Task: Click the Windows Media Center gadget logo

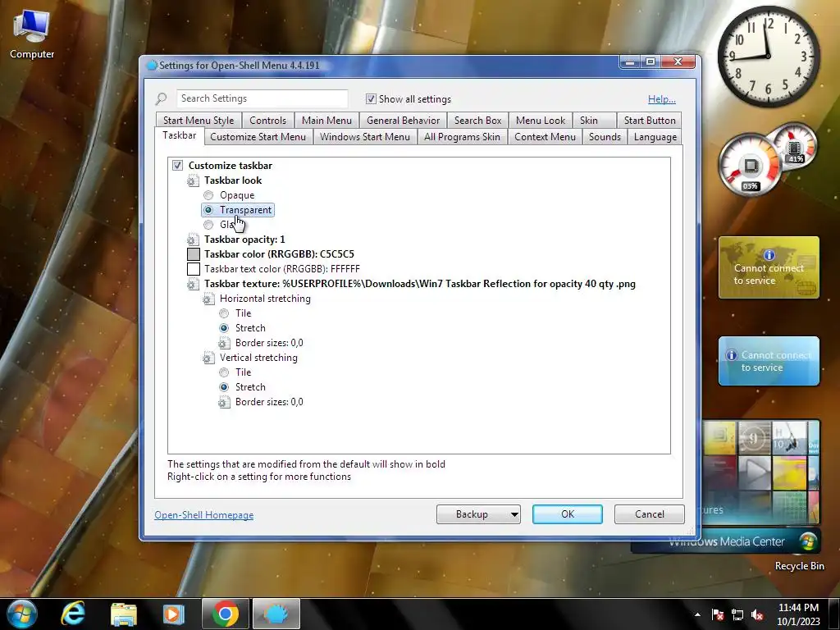Action: pos(808,541)
